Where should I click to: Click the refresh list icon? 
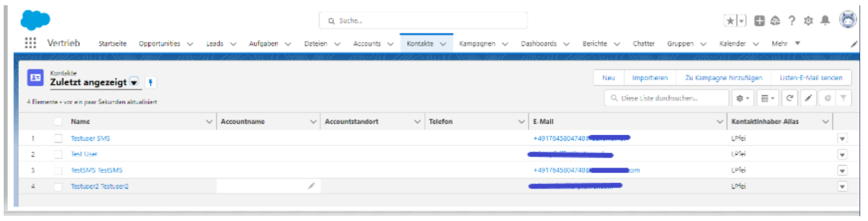tap(790, 98)
